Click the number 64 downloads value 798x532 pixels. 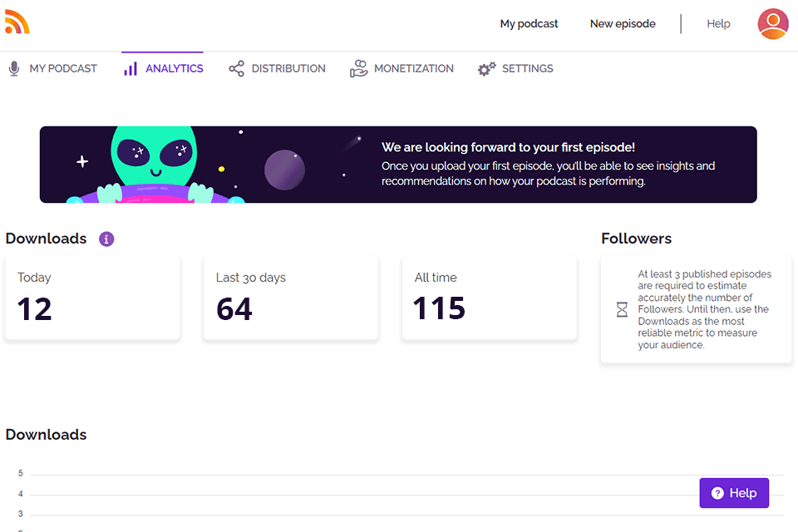234,309
